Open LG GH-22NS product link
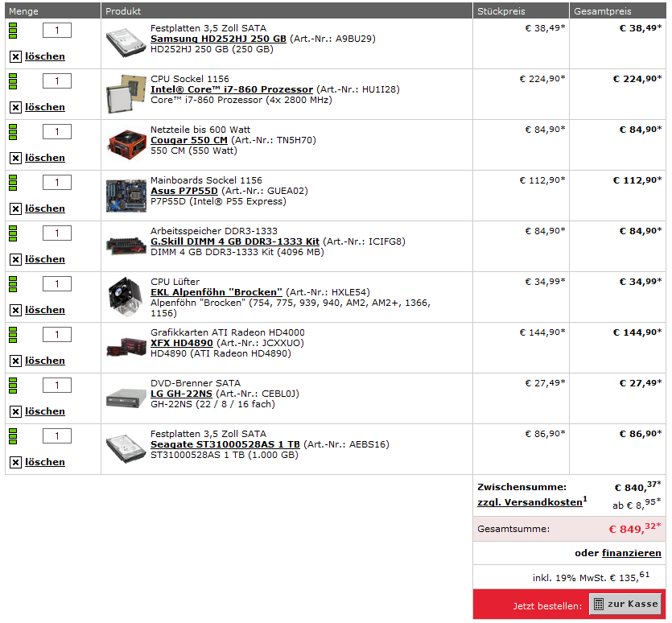This screenshot has height=623, width=672. pos(181,394)
